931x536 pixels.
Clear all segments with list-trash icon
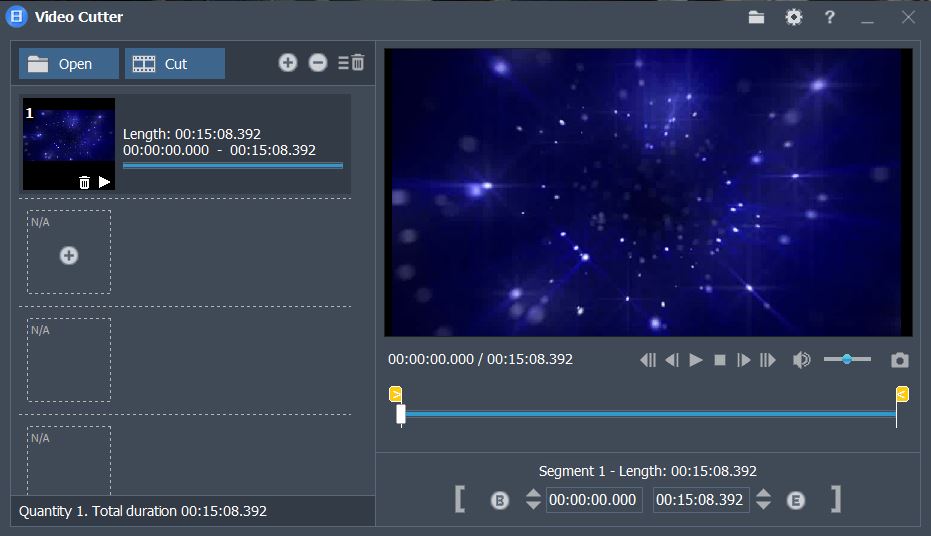pyautogui.click(x=351, y=63)
